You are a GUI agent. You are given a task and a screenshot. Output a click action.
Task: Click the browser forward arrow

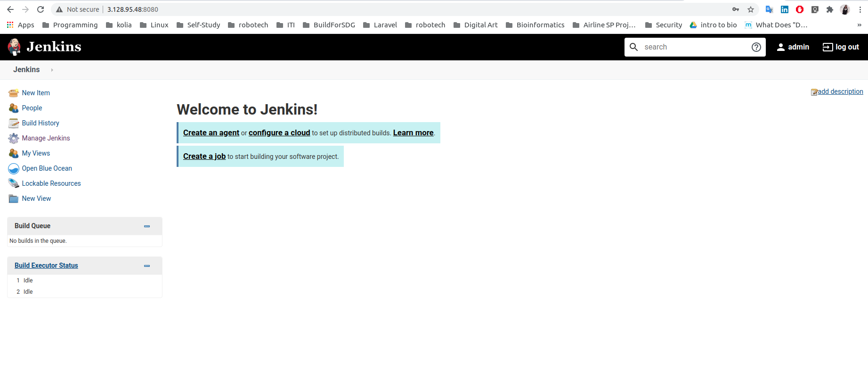pyautogui.click(x=25, y=9)
